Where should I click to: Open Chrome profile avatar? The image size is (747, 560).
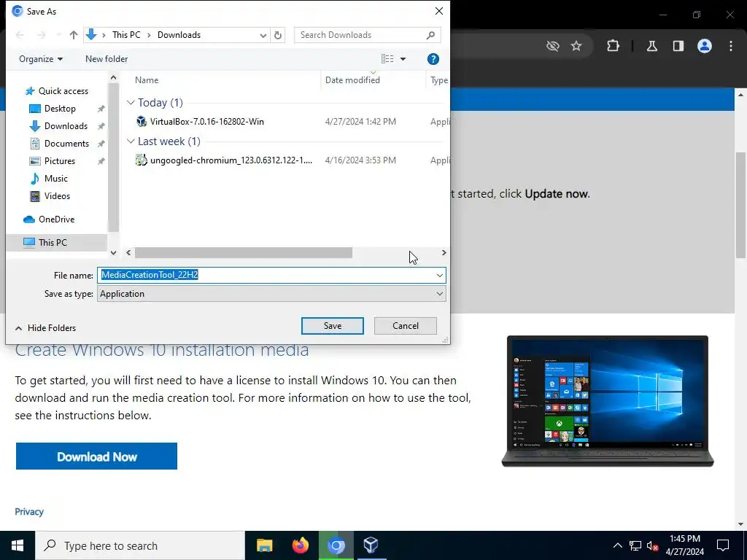(x=705, y=46)
